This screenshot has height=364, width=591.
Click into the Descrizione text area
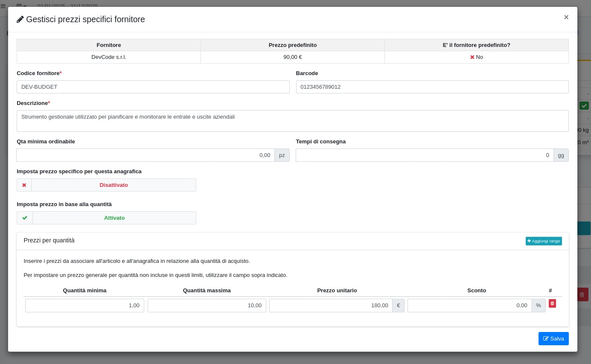pyautogui.click(x=292, y=121)
